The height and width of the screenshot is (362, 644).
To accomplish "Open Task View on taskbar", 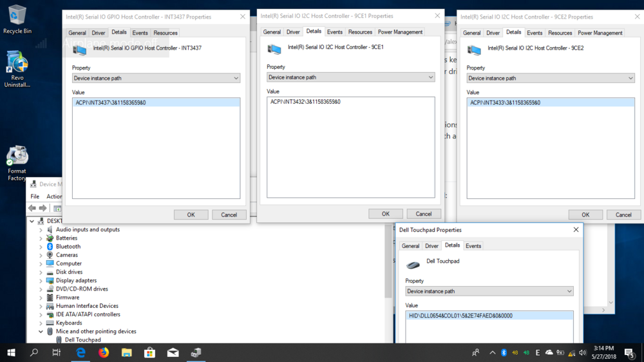I will pos(57,352).
